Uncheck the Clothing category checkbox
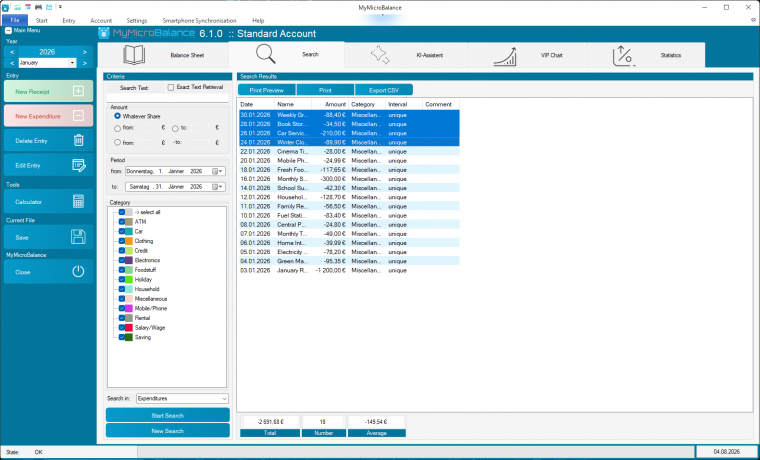The width and height of the screenshot is (760, 460). point(122,241)
